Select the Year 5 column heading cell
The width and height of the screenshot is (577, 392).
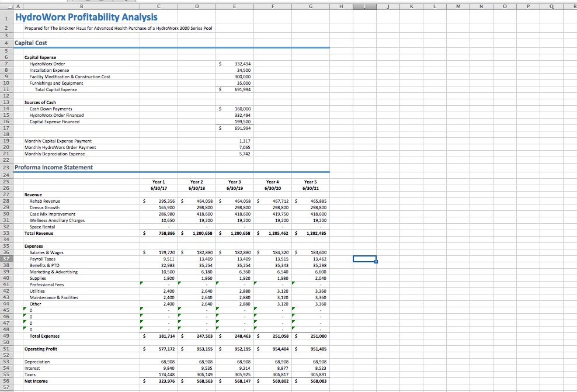310,182
